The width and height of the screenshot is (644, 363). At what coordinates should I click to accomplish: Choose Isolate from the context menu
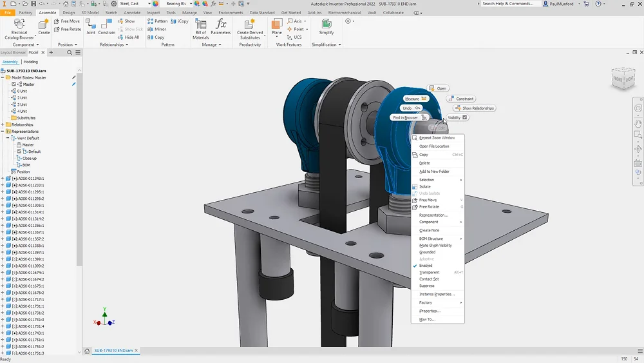pyautogui.click(x=425, y=187)
